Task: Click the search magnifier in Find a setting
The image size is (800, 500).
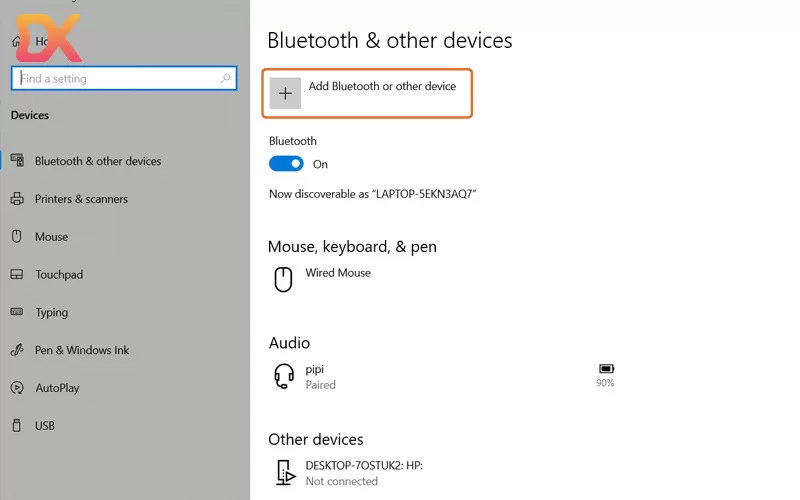Action: (x=226, y=78)
